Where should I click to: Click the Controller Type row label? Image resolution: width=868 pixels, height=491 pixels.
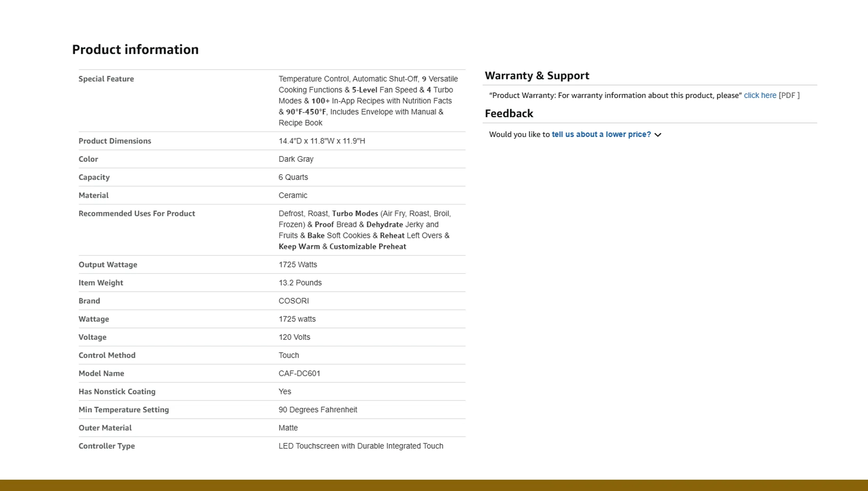tap(106, 446)
